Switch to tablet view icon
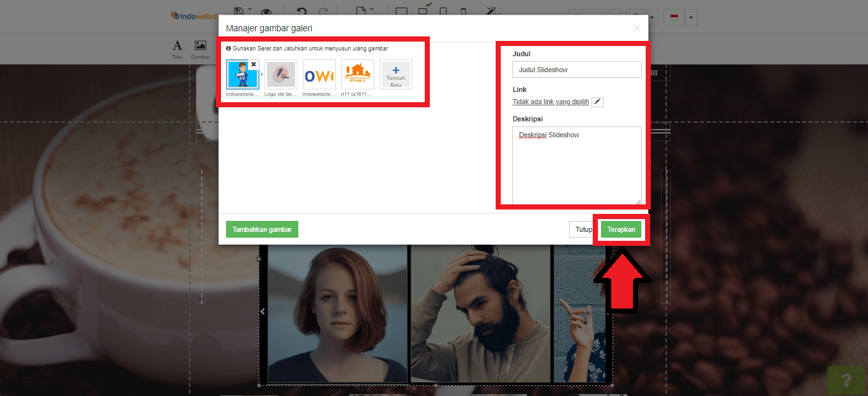The width and height of the screenshot is (868, 396). [444, 11]
